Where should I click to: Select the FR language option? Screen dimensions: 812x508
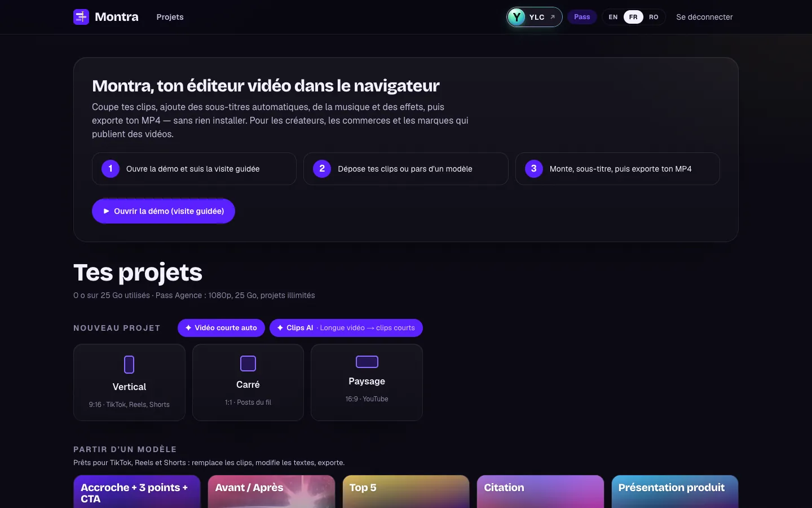click(x=633, y=17)
